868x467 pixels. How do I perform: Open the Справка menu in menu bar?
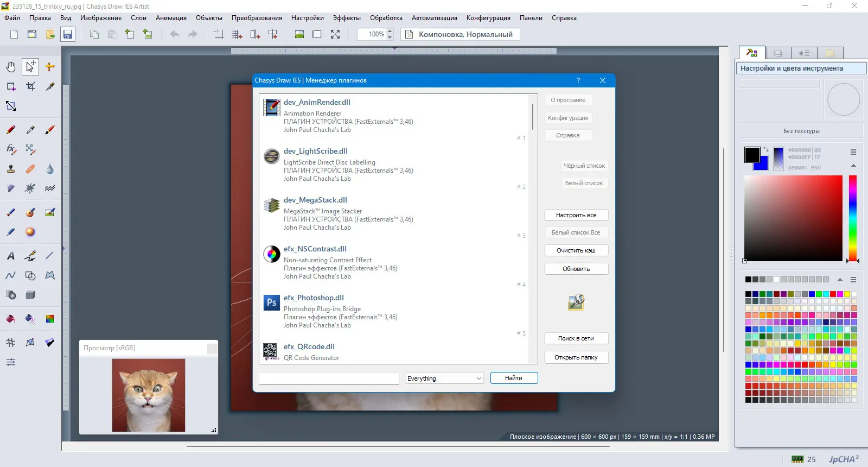(x=564, y=18)
